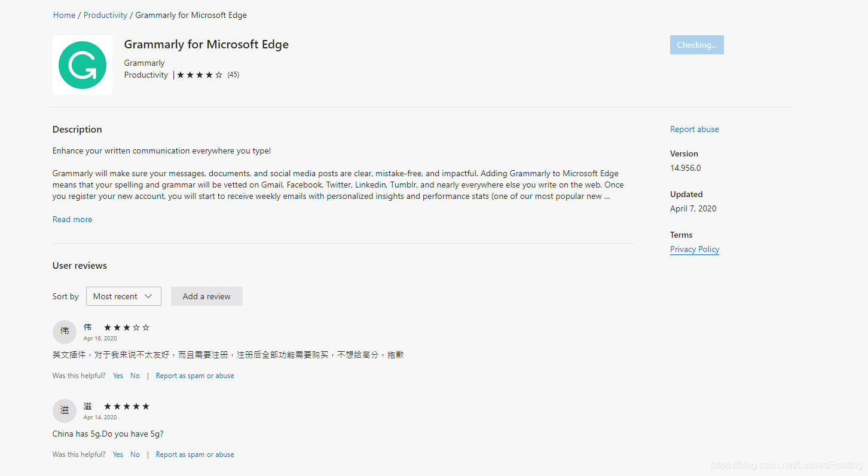Click the Add a review button
868x476 pixels.
tap(207, 296)
